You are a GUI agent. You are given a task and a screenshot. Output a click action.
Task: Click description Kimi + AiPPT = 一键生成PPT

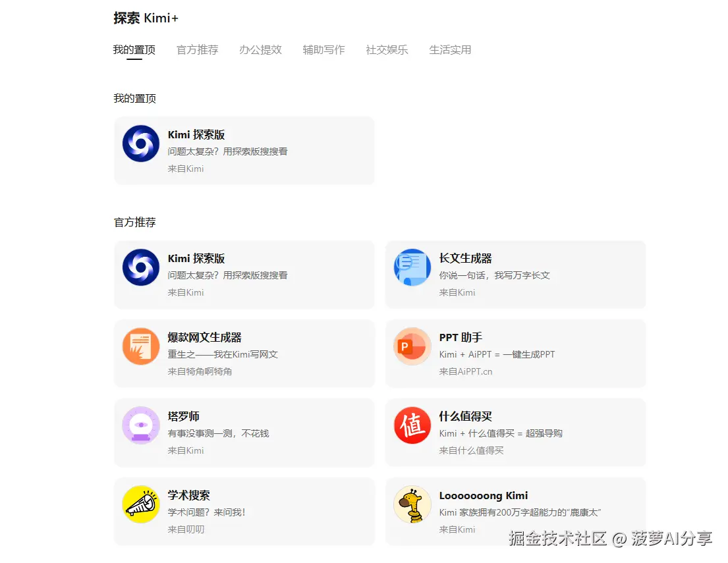(497, 354)
